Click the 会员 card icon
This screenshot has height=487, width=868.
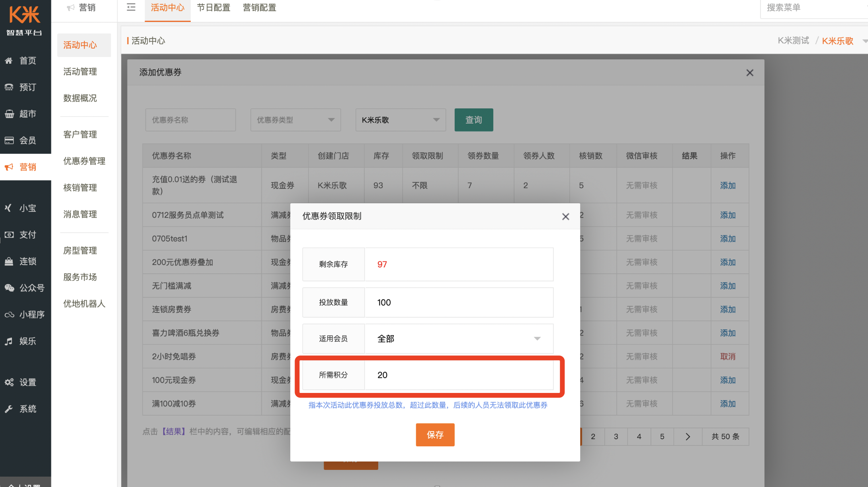pos(9,140)
